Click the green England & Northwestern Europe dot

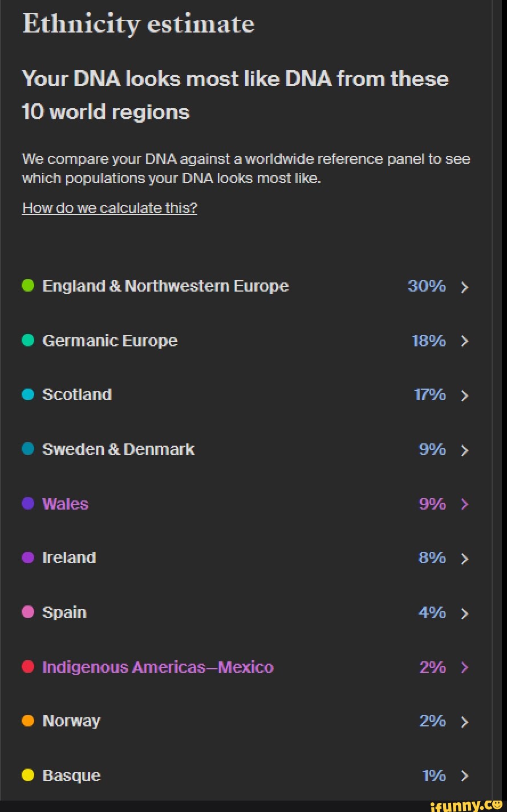[x=27, y=285]
